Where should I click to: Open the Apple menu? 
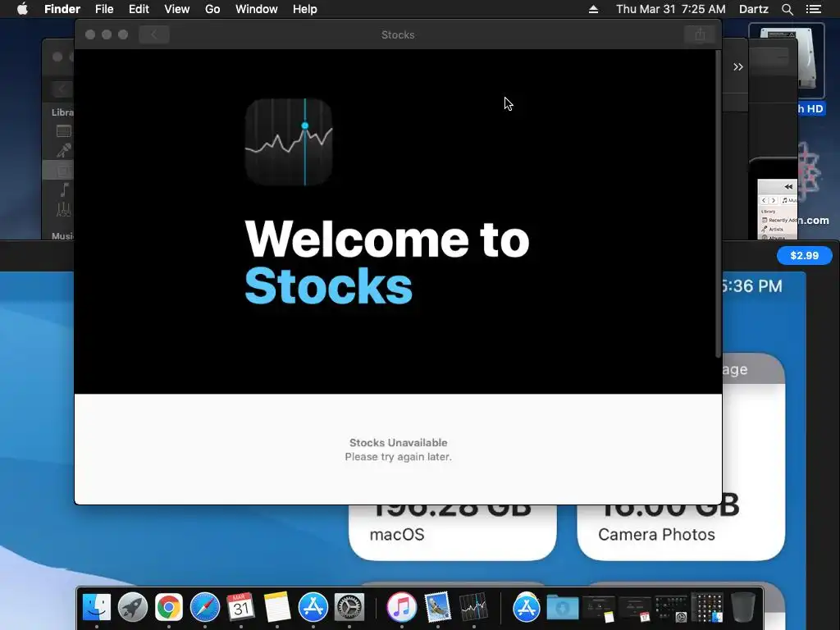pos(22,9)
